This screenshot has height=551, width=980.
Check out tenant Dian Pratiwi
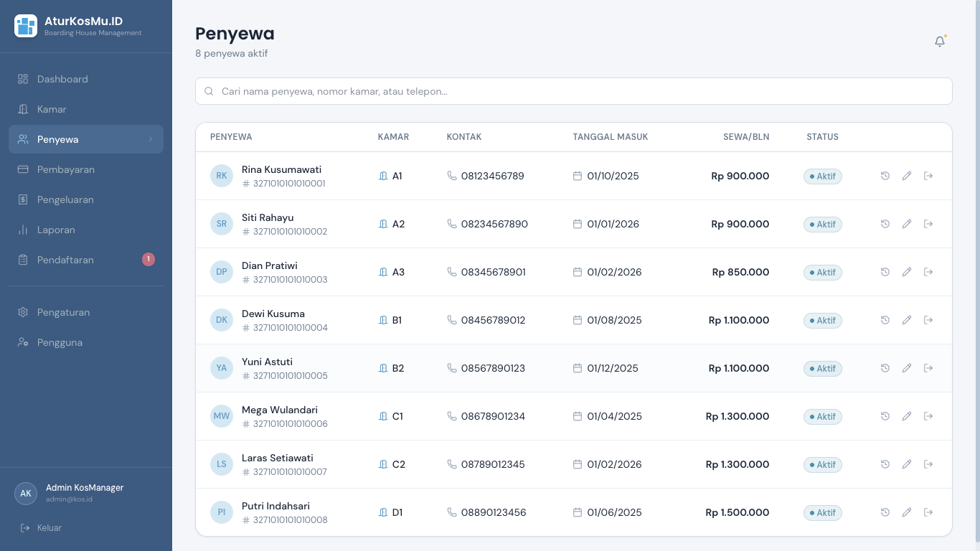coord(928,272)
